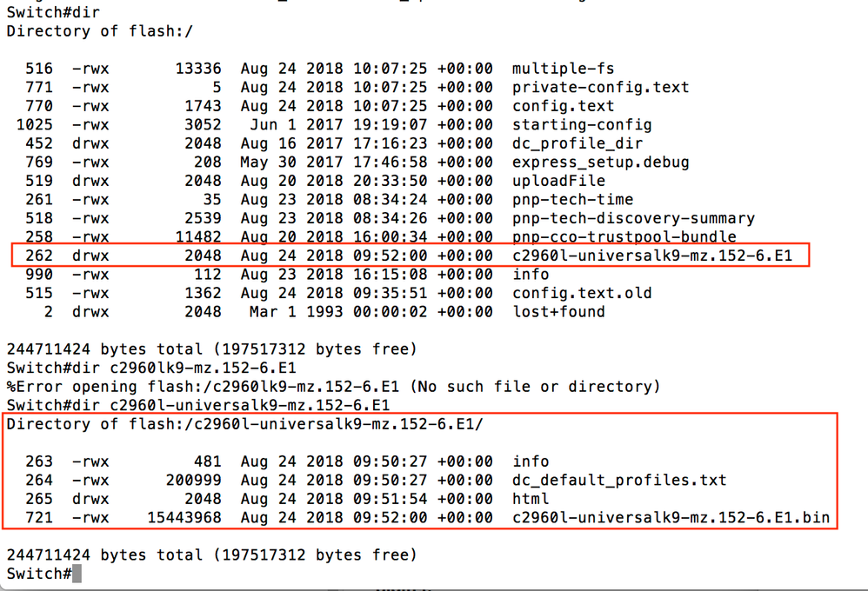Select pnp-cco-trustpool-bundle entry
The height and width of the screenshot is (591, 868).
tap(624, 237)
